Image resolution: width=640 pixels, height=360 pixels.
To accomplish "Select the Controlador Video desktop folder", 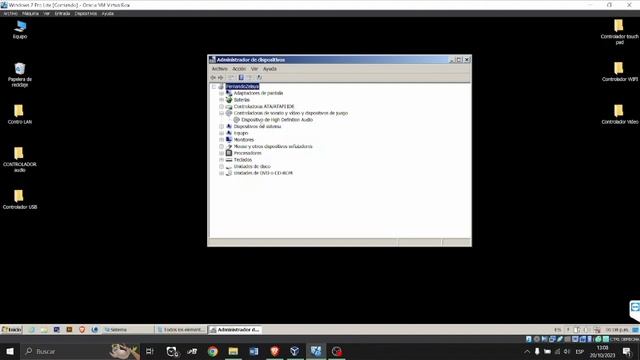I will 619,114.
